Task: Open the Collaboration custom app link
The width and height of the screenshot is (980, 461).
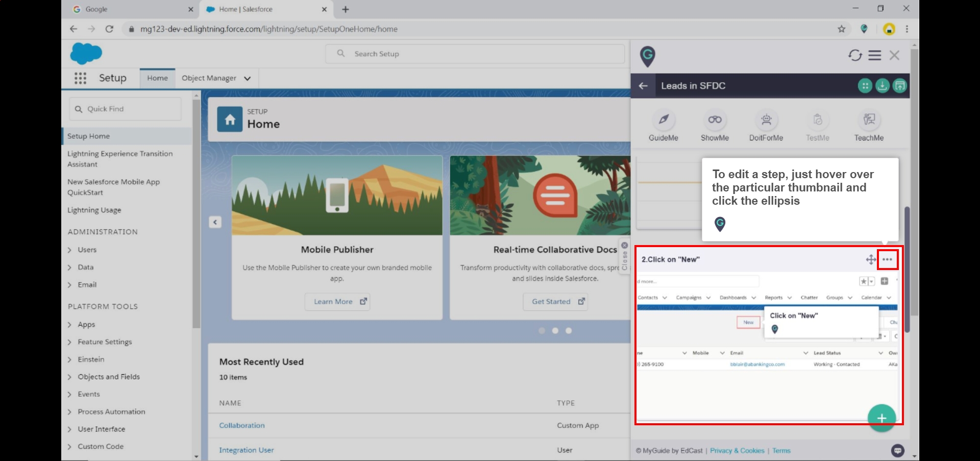Action: [242, 425]
